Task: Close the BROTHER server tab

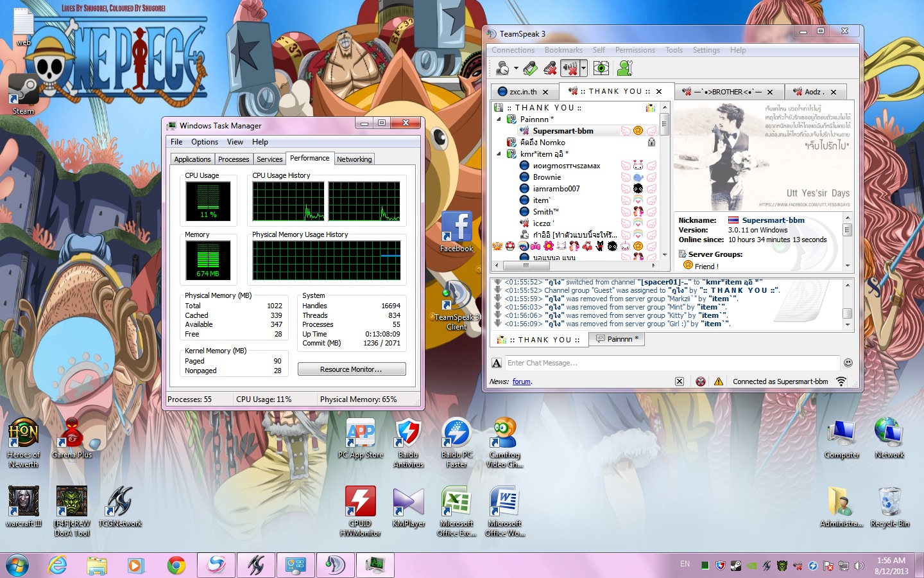Action: [770, 92]
